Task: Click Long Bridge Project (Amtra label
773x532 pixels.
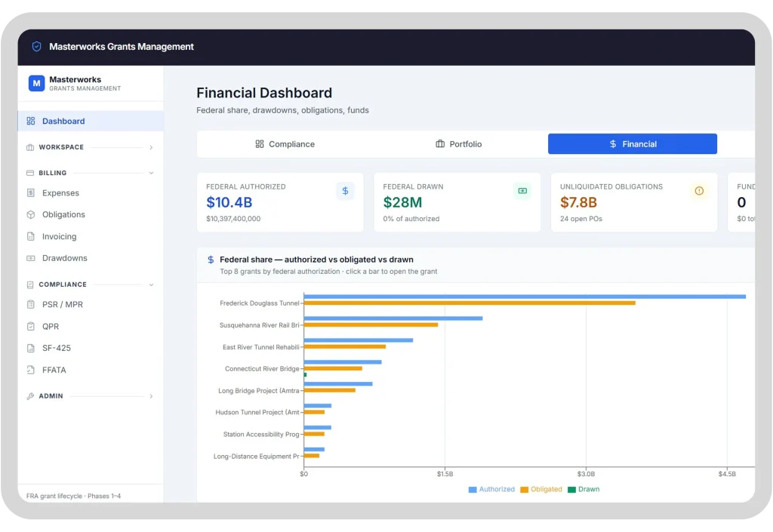Action: [258, 391]
